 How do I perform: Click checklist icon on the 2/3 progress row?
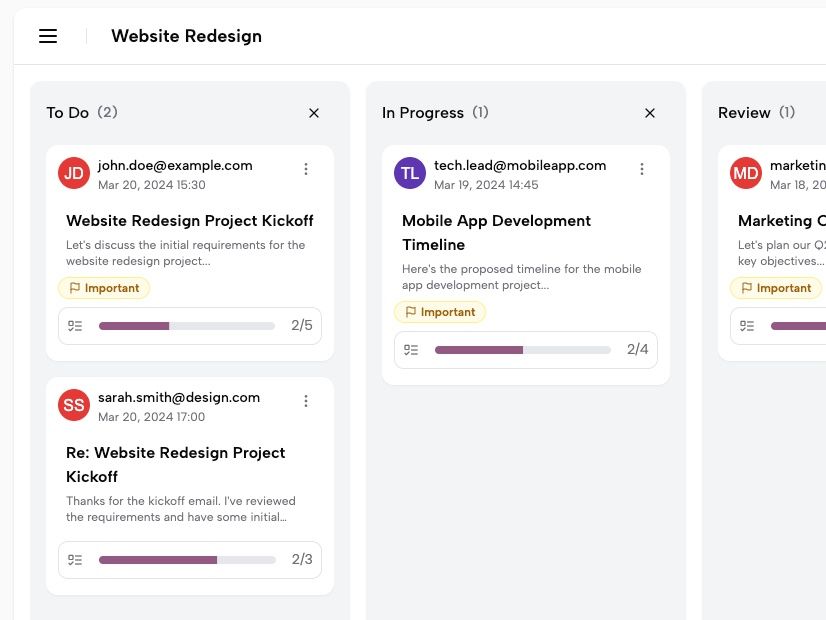(75, 560)
